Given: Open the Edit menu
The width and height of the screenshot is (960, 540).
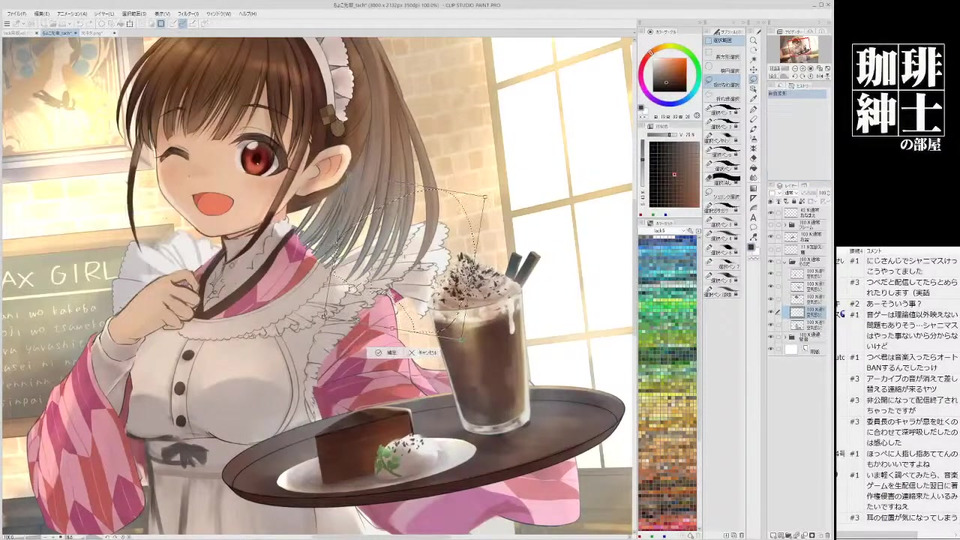Looking at the screenshot, I should pos(42,13).
